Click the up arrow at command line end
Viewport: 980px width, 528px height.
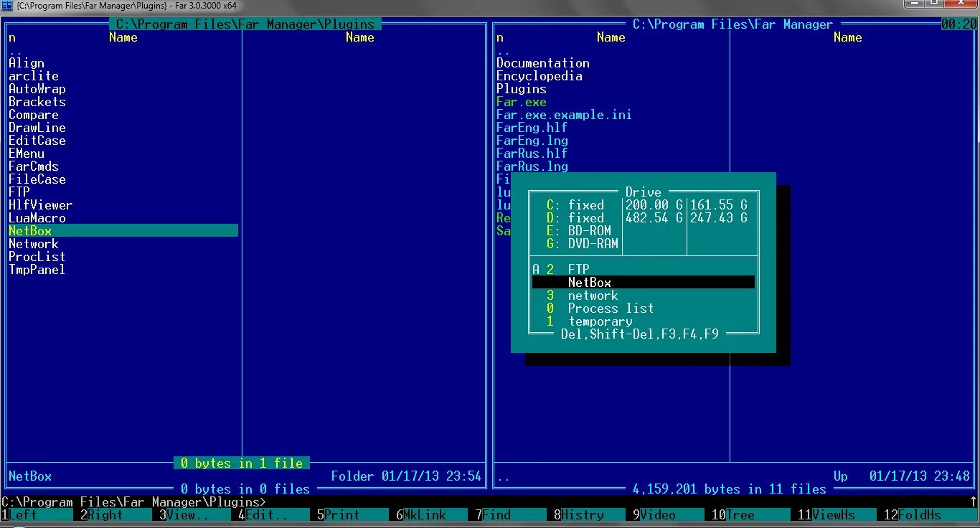point(974,502)
